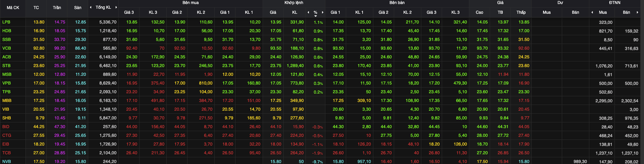Click the left arrow before the % column
Image resolution: width=644 pixels, height=164 pixels.
click(x=308, y=12)
